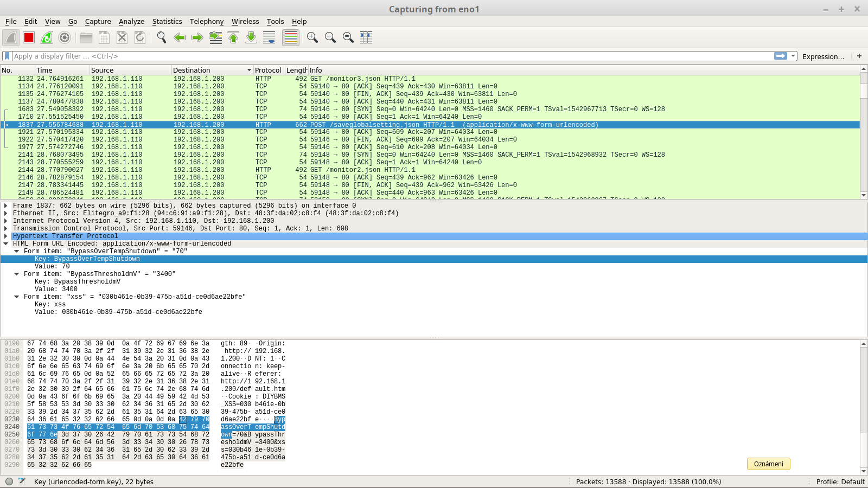This screenshot has width=868, height=488.
Task: Select packet 1683 SYN row
Action: tap(430, 109)
